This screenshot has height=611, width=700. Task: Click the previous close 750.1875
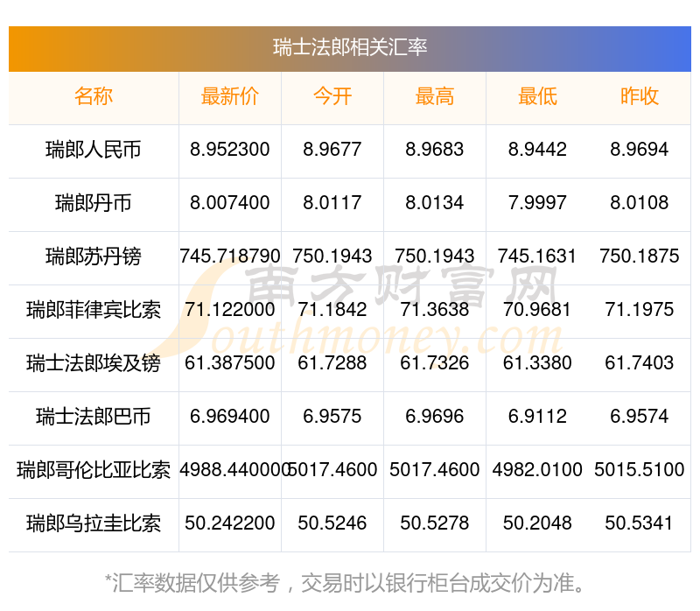(640, 256)
